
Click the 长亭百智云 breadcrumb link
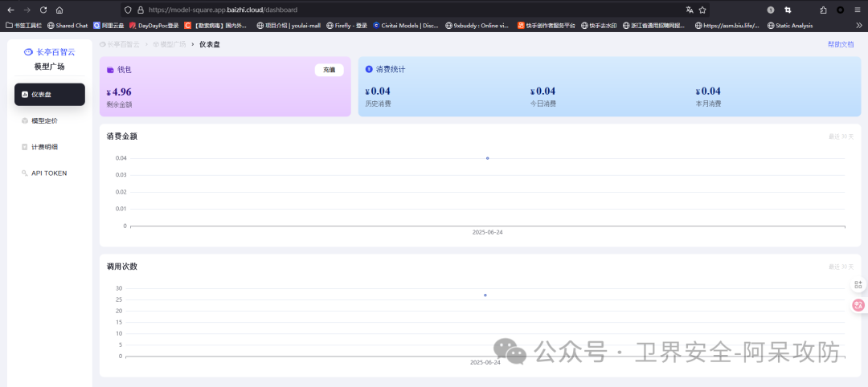(x=120, y=44)
